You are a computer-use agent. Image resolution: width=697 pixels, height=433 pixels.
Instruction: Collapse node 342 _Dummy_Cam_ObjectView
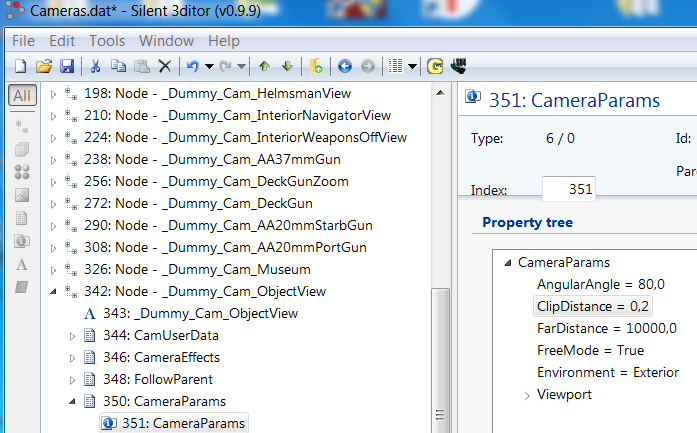click(54, 292)
